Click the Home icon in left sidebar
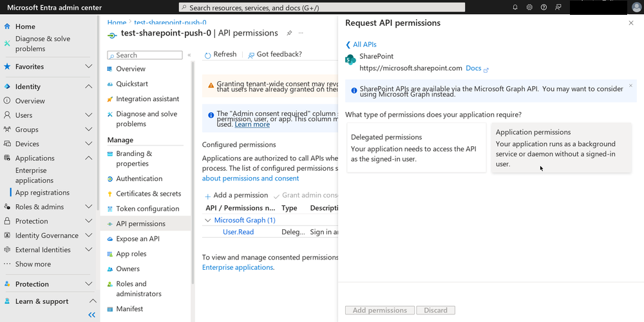The height and width of the screenshot is (322, 644). click(7, 26)
